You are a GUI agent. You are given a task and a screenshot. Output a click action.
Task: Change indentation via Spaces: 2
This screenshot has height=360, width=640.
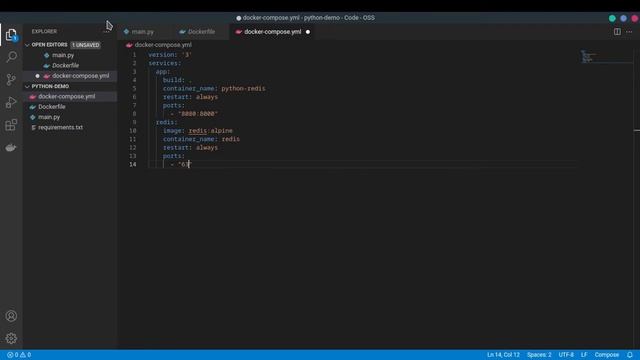tap(539, 355)
